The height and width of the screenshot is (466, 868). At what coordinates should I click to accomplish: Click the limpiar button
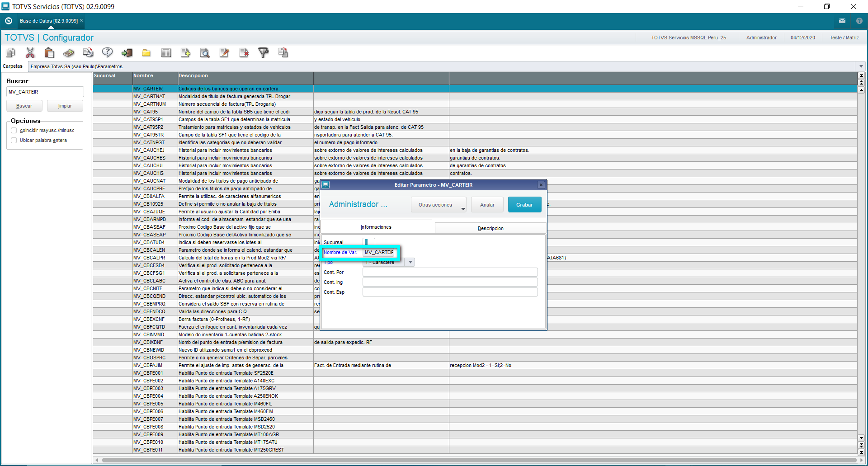[65, 106]
